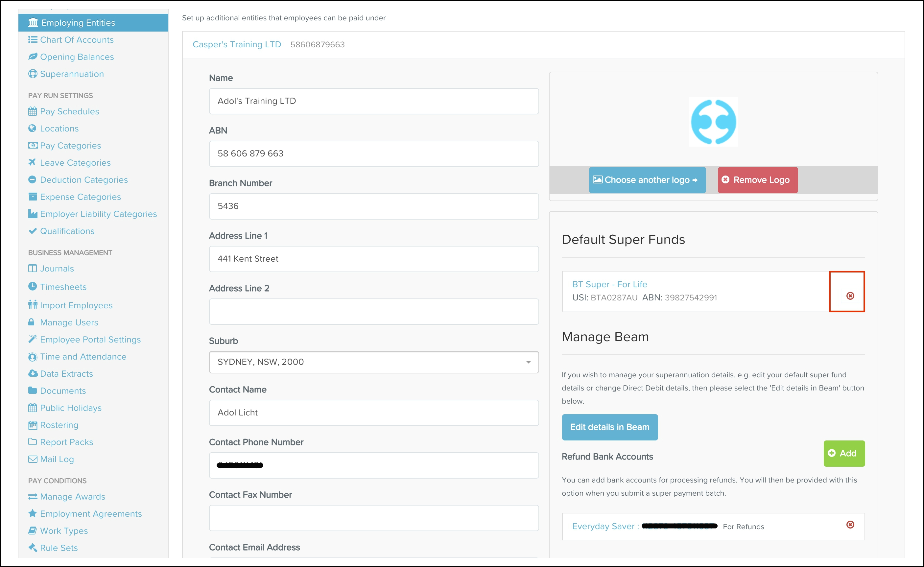Click the Data Extracts cloud icon

pyautogui.click(x=33, y=373)
